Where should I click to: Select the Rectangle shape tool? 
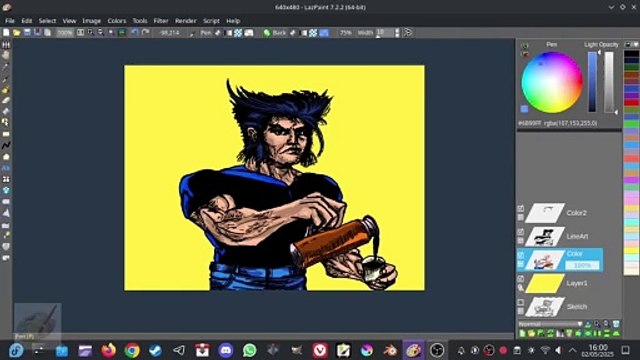click(6, 134)
